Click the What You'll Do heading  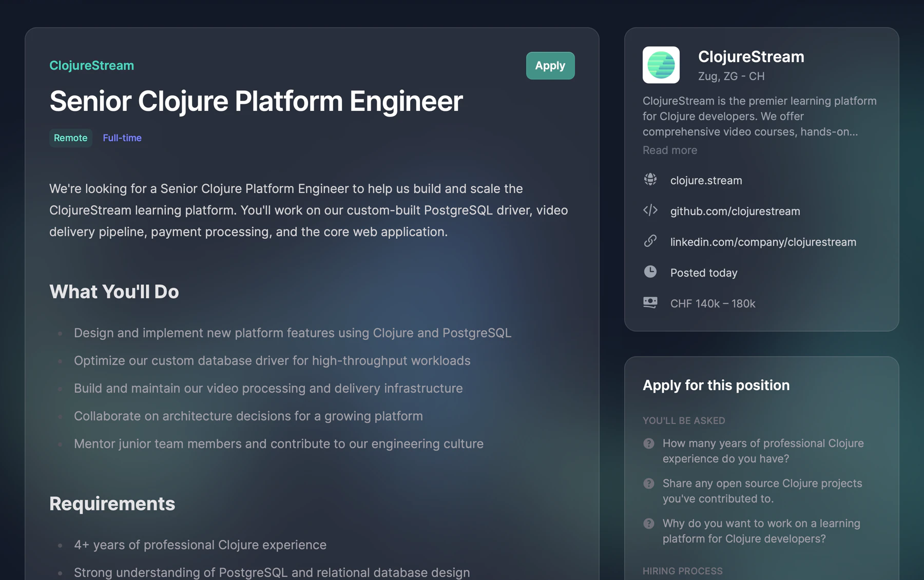[114, 292]
